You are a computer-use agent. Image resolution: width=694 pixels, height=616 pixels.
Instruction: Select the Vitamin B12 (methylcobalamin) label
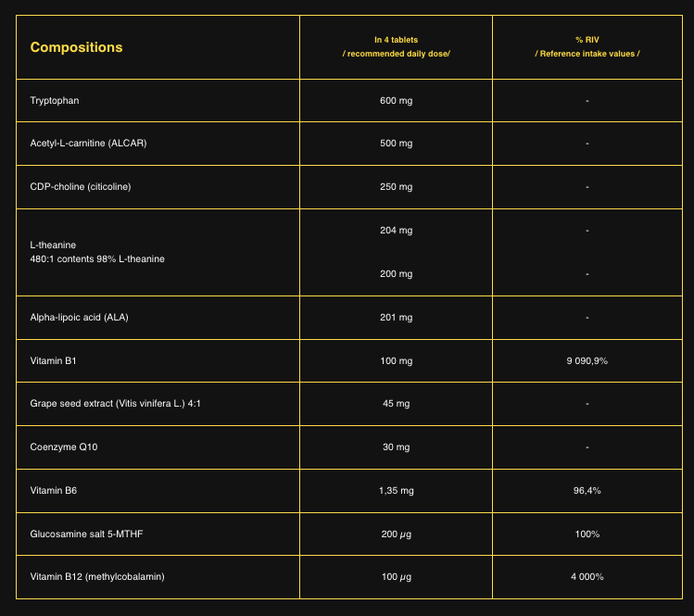click(x=97, y=577)
